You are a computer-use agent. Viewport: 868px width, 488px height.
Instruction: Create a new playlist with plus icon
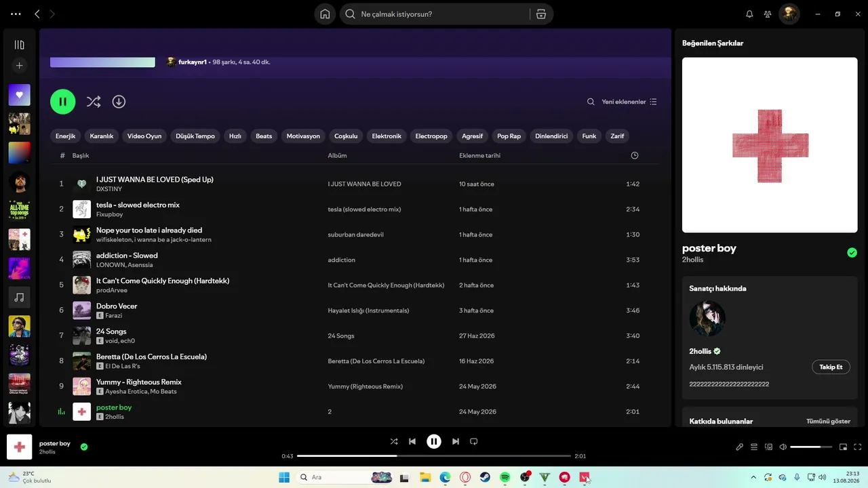tap(19, 66)
